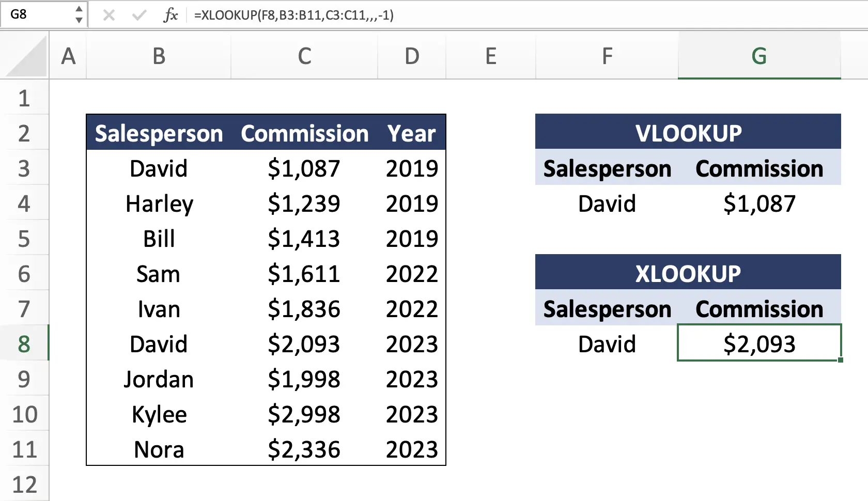The height and width of the screenshot is (501, 868).
Task: Click the Enter checkmark icon in formula bar
Action: pos(138,15)
